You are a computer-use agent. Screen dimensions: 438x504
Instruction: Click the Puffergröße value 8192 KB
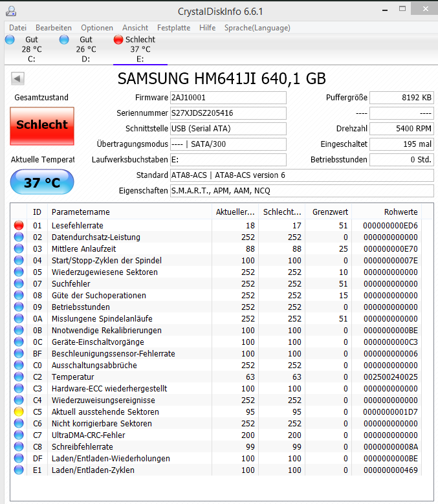(402, 98)
